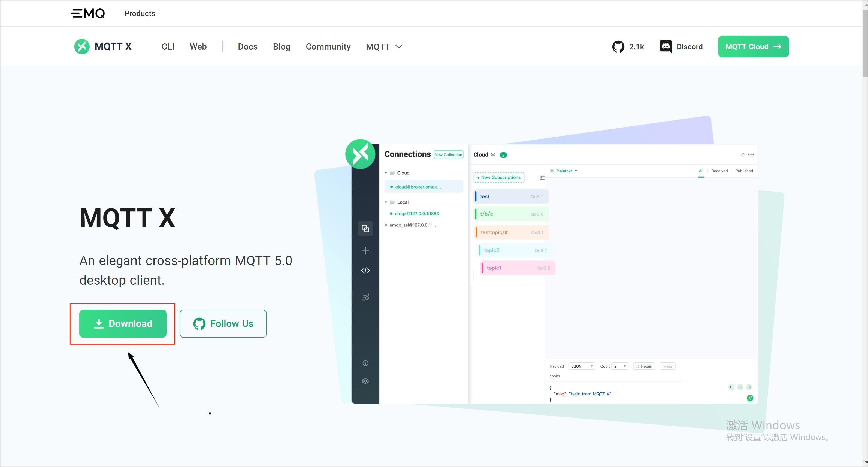Click the green send message icon
The image size is (868, 467).
[750, 398]
